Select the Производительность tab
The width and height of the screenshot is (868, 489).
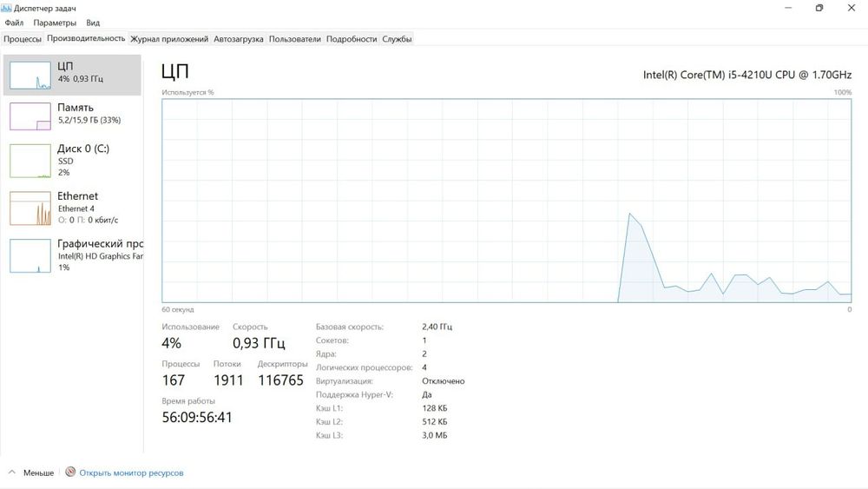pyautogui.click(x=86, y=38)
